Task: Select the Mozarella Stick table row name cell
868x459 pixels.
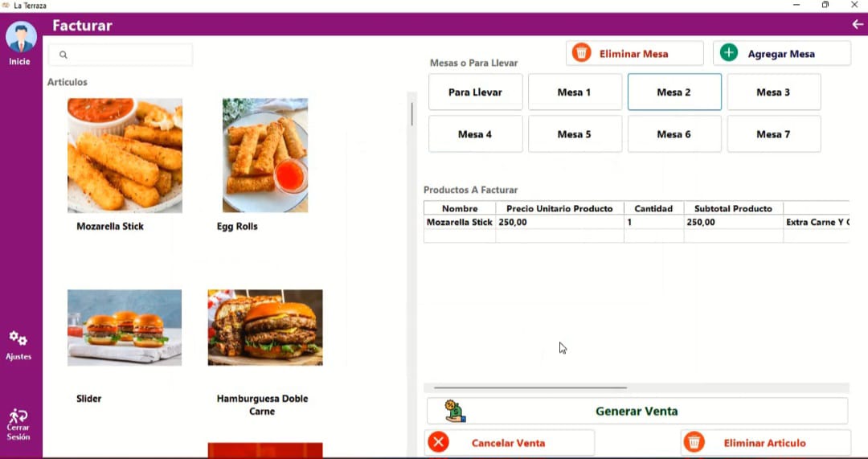Action: tap(460, 222)
